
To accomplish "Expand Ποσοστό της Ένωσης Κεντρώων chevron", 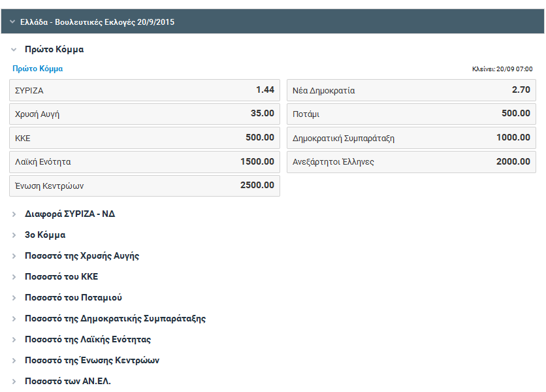I will click(x=14, y=360).
